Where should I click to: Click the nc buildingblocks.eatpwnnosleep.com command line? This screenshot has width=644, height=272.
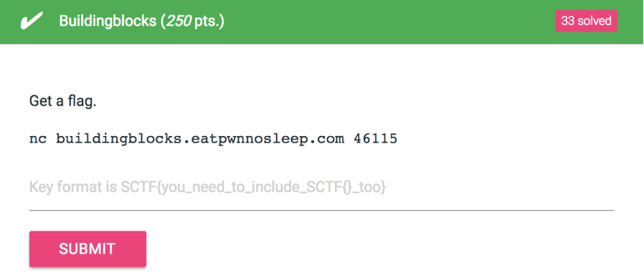point(213,139)
